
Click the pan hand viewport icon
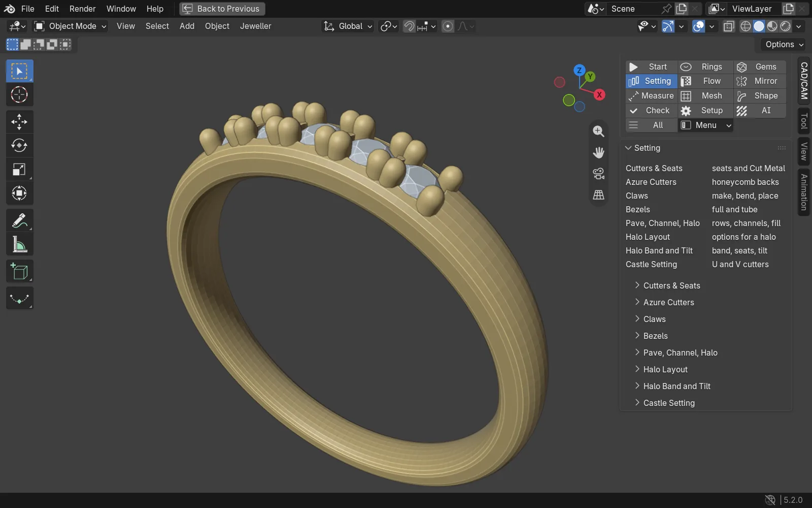pos(599,152)
